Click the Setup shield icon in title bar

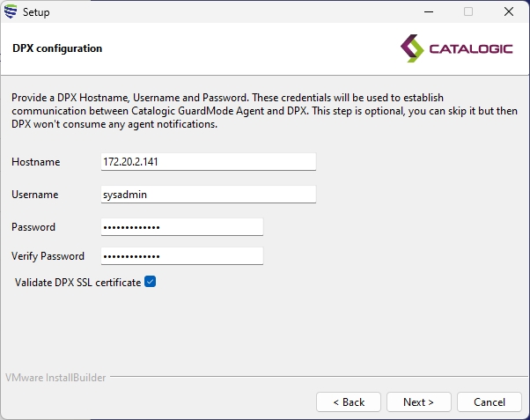tap(11, 12)
